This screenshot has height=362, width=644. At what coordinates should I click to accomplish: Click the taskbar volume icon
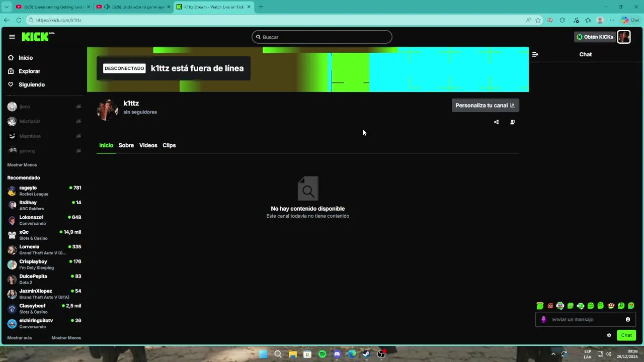click(608, 354)
